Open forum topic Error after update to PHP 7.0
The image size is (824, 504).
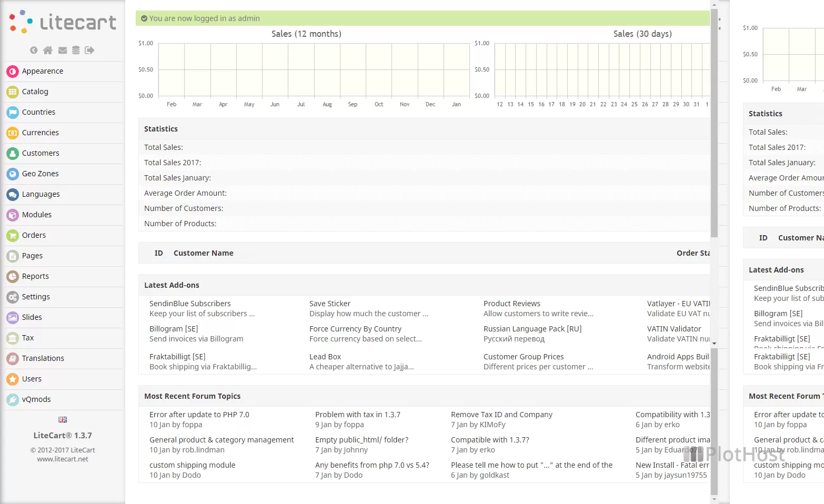tap(199, 415)
